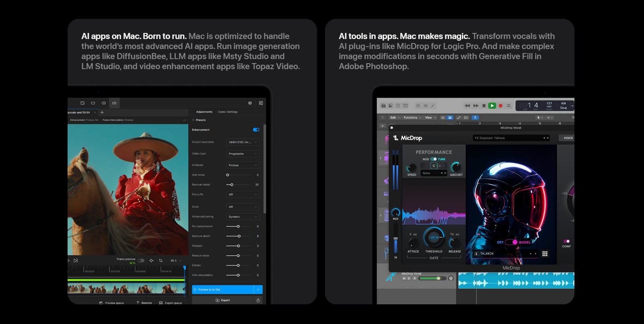Screen dimensions: 644x324
Task: Open the Functions menu in Logic Pro
Action: 412,118
